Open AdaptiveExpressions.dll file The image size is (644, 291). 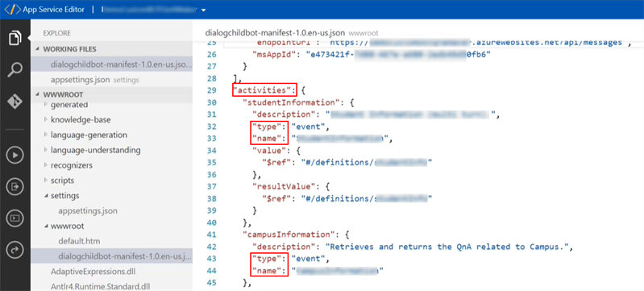(x=93, y=272)
